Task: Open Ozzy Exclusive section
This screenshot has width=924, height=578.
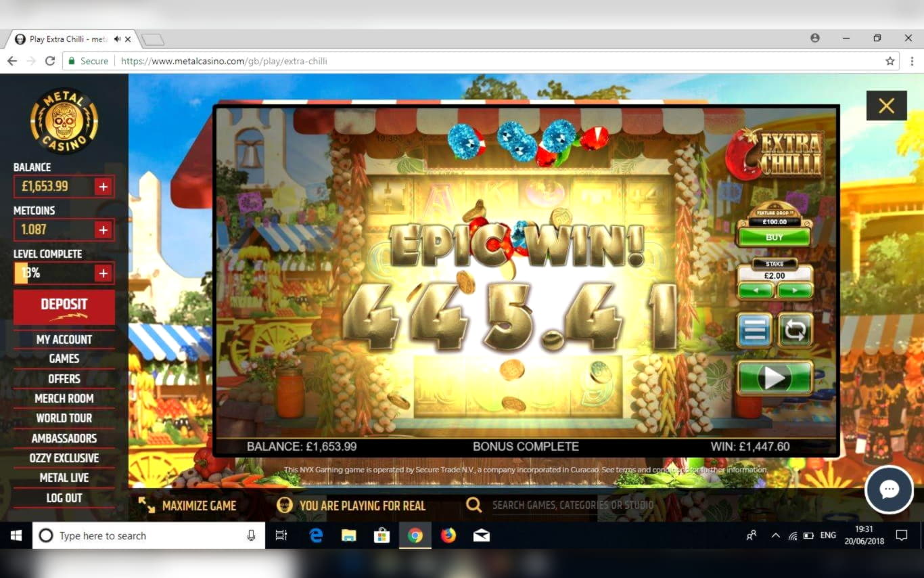Action: tap(64, 458)
